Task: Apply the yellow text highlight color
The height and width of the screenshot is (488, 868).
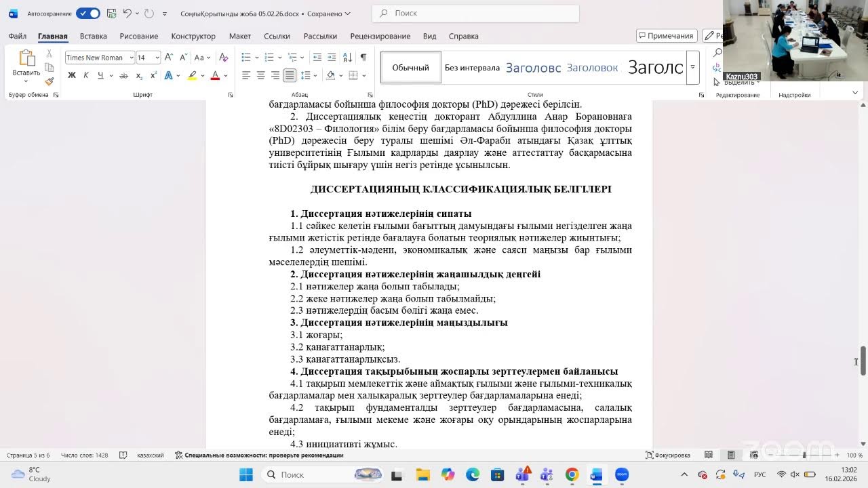Action: (193, 75)
